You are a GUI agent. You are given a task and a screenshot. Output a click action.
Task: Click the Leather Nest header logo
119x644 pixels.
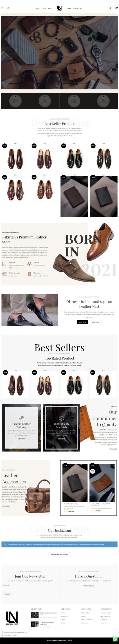coord(59,8)
